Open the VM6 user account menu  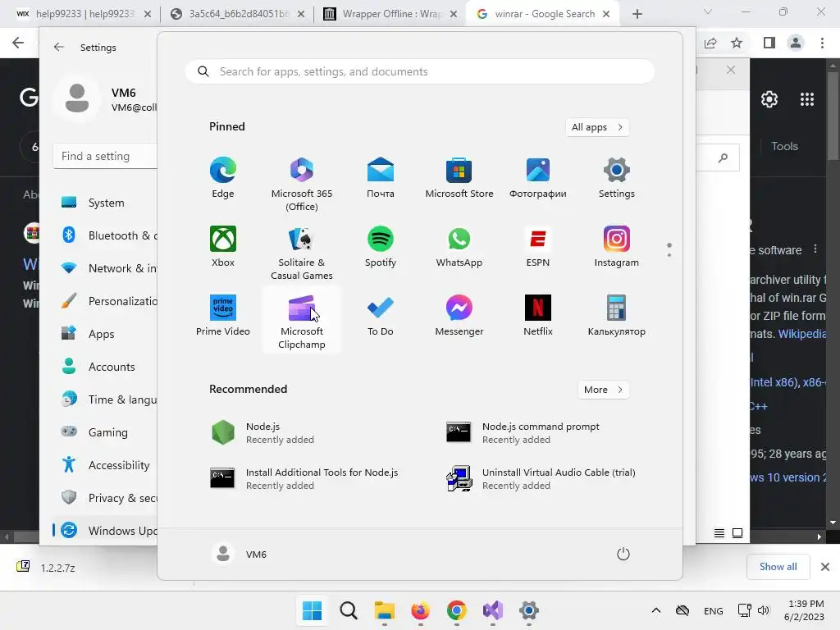(x=240, y=554)
